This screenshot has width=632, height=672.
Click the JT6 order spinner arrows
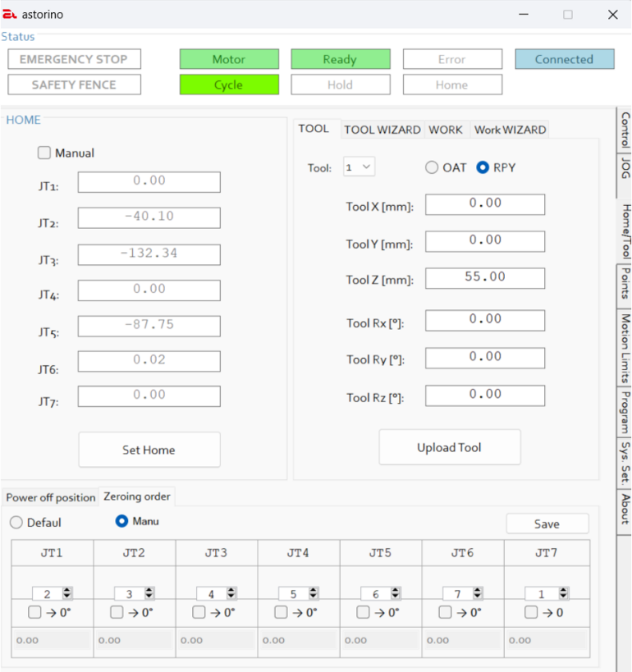pyautogui.click(x=478, y=593)
